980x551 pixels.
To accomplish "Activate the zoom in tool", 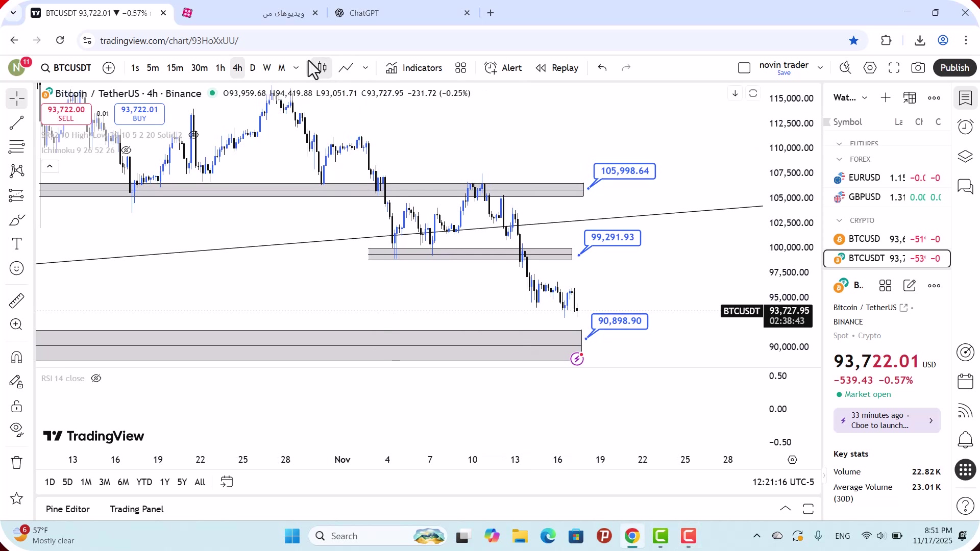I will (x=17, y=324).
